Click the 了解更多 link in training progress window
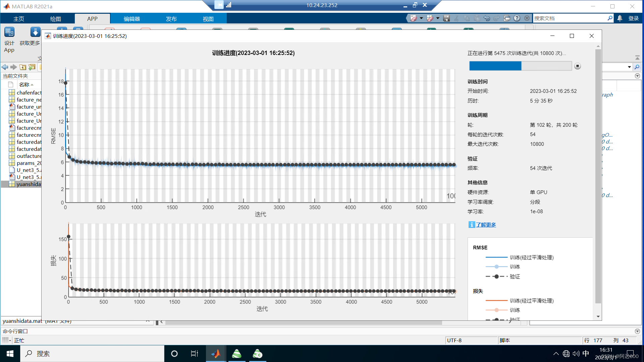Image resolution: width=644 pixels, height=362 pixels. click(486, 225)
